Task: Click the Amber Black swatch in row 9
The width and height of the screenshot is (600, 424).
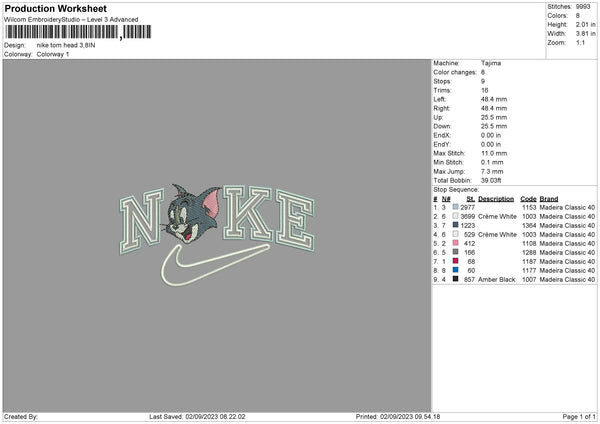Action: (x=455, y=279)
